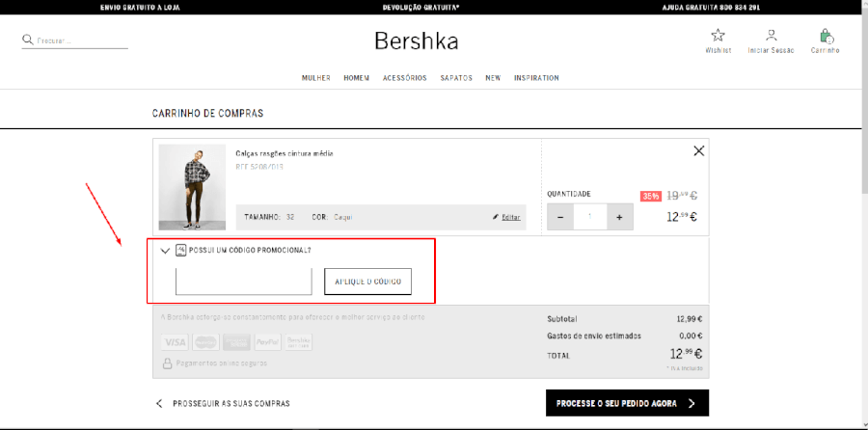Image resolution: width=868 pixels, height=430 pixels.
Task: Remove the item with the X icon
Action: [x=698, y=151]
